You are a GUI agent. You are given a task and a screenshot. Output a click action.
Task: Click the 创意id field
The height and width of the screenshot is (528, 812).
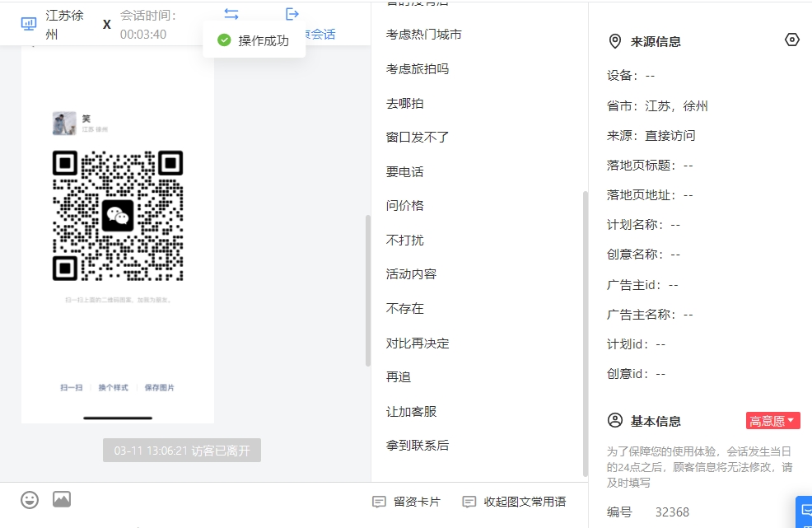pyautogui.click(x=636, y=374)
